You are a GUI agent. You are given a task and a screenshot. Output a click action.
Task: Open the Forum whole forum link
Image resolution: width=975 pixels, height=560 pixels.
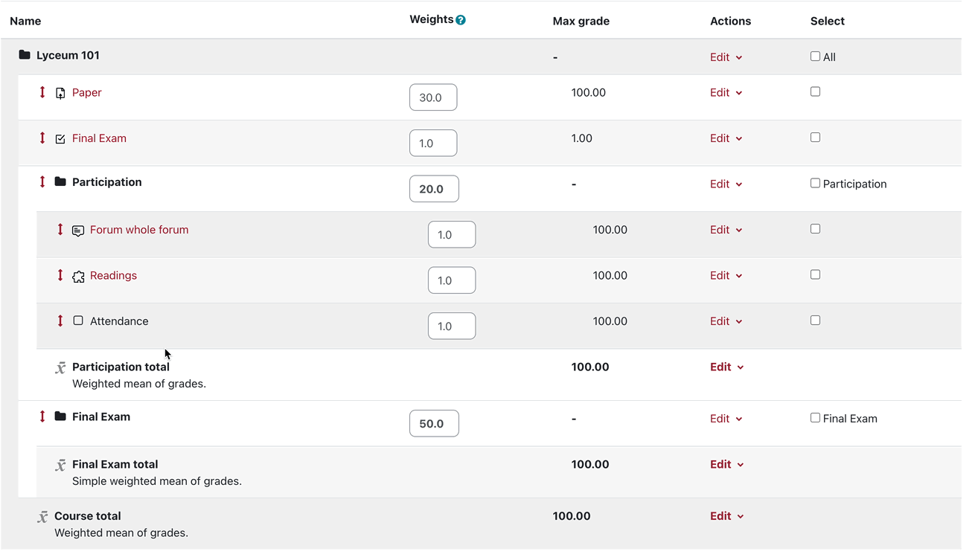[139, 230]
